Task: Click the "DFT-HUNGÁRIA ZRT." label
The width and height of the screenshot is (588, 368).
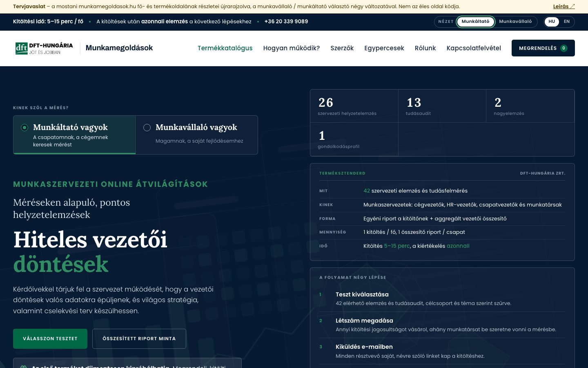Action: click(543, 173)
